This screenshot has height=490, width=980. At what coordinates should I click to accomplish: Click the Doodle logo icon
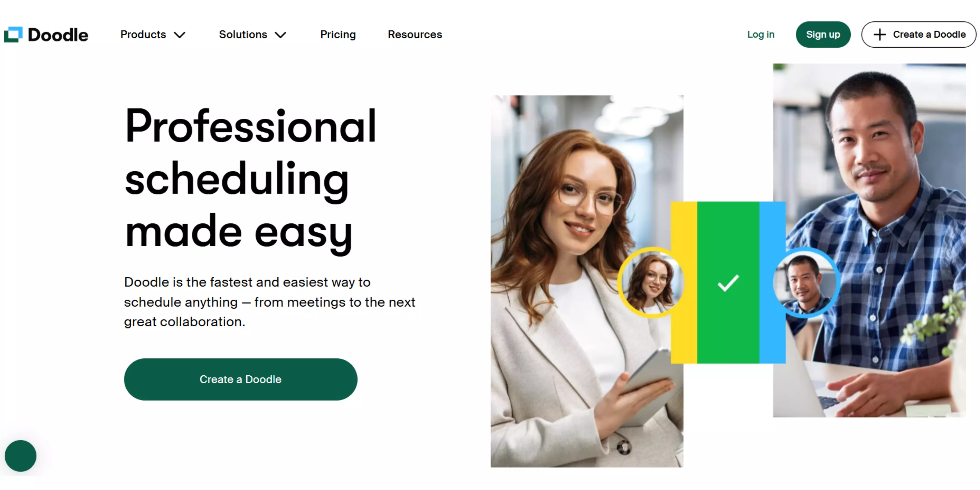point(13,35)
